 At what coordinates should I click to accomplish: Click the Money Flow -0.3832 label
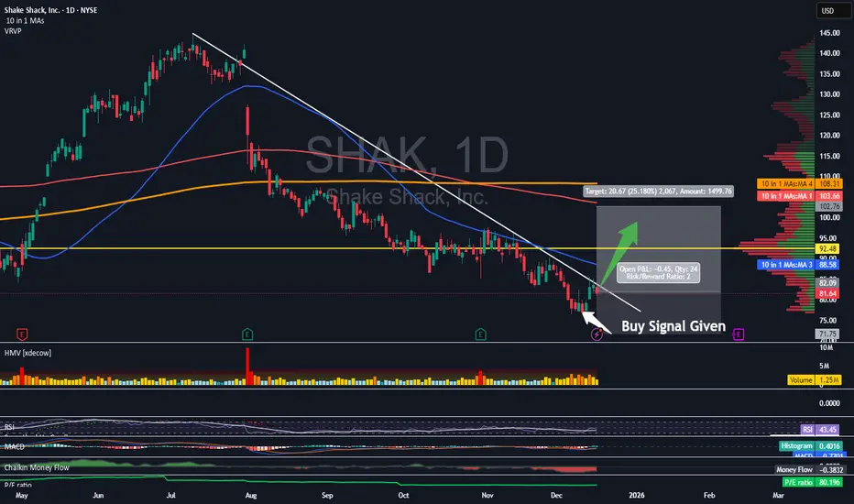[810, 470]
